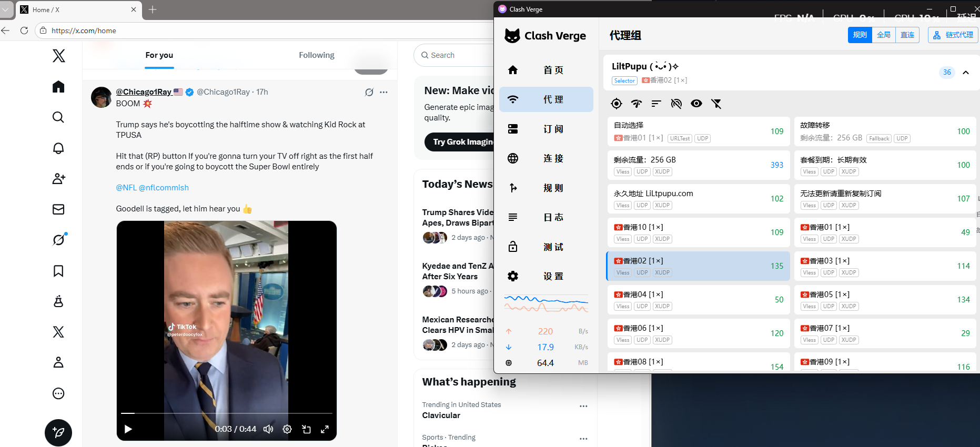Screen dimensions: 980x447
Task: Click the sort proxies icon
Action: (x=656, y=104)
